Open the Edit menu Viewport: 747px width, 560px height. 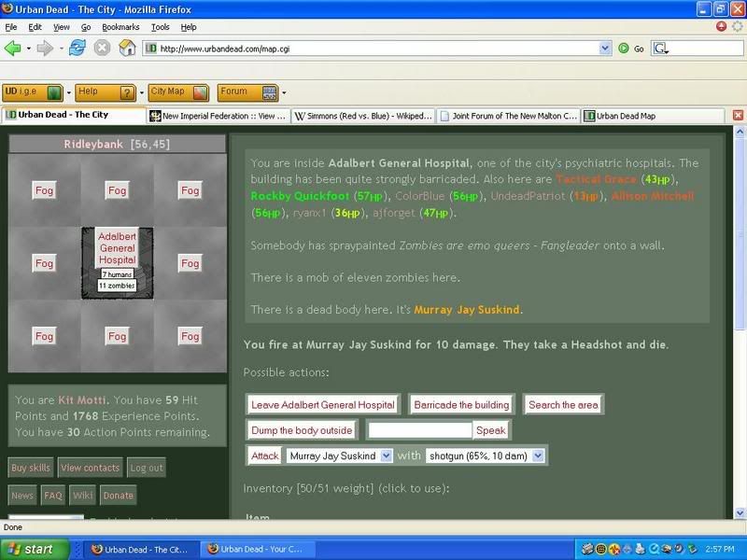(35, 27)
